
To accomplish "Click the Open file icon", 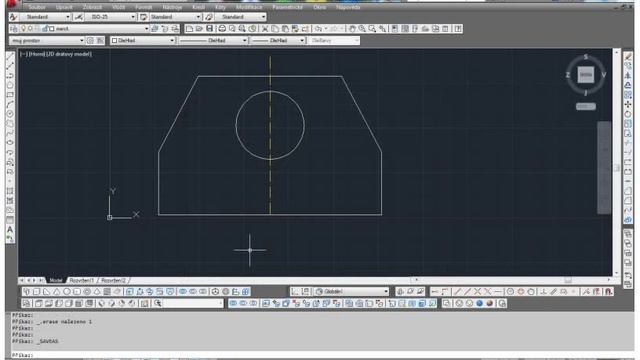I will click(x=199, y=29).
